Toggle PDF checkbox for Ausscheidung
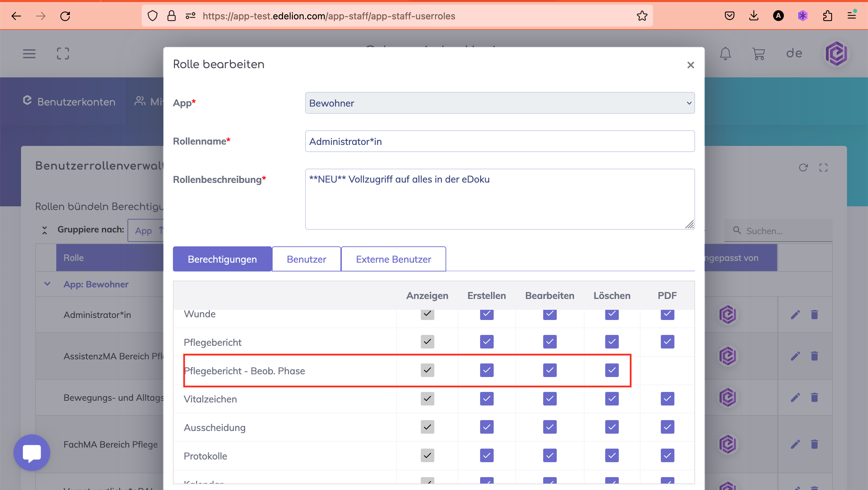Viewport: 868px width, 490px height. (667, 427)
